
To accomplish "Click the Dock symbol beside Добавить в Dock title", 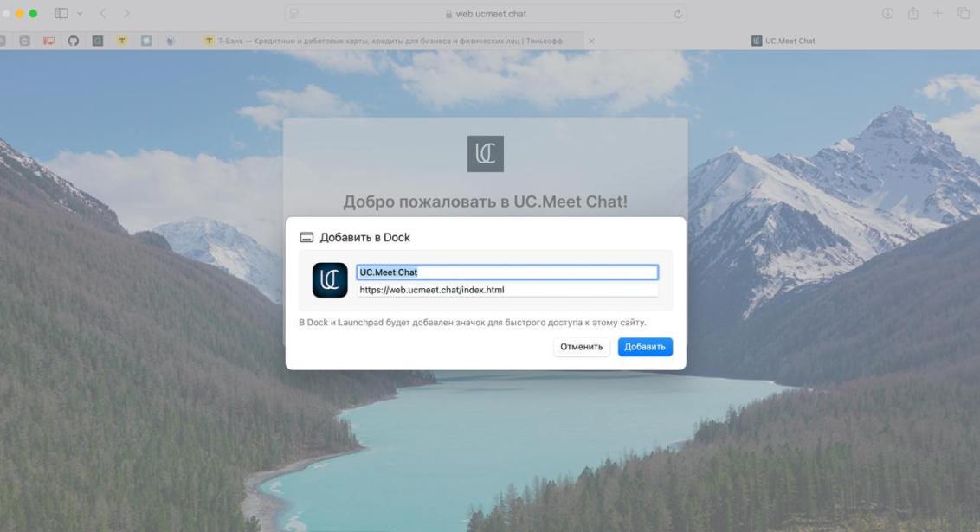I will 307,236.
